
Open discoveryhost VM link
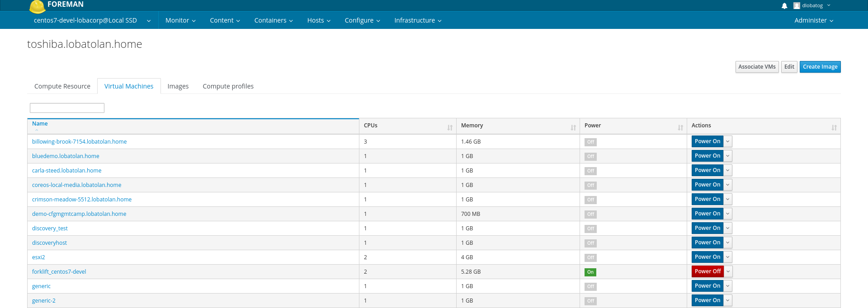(x=49, y=243)
